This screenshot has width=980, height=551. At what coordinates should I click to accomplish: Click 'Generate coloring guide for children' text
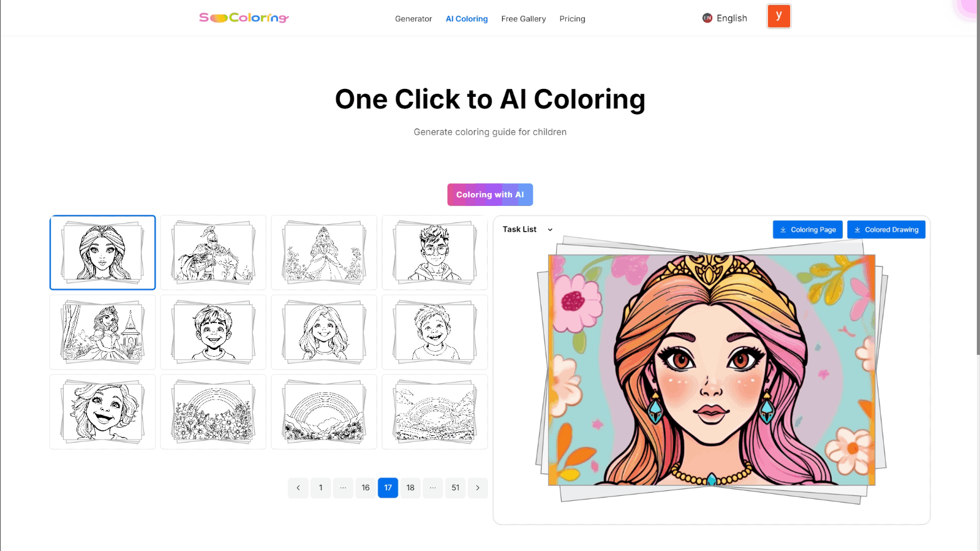coord(490,132)
